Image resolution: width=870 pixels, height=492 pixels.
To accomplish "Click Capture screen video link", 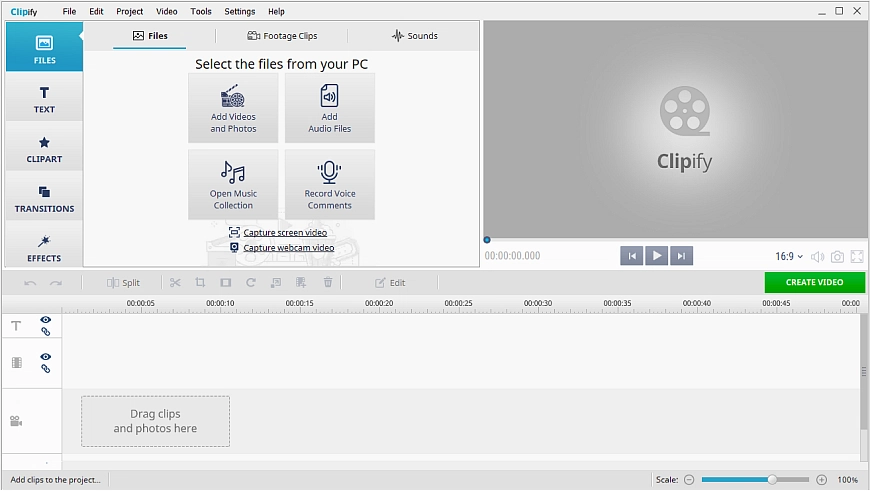I will [285, 232].
